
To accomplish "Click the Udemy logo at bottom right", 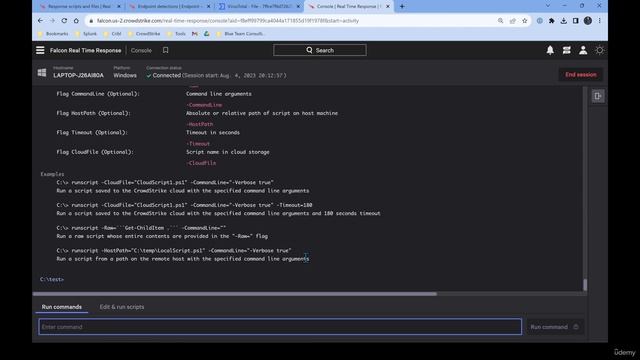I will [x=625, y=352].
